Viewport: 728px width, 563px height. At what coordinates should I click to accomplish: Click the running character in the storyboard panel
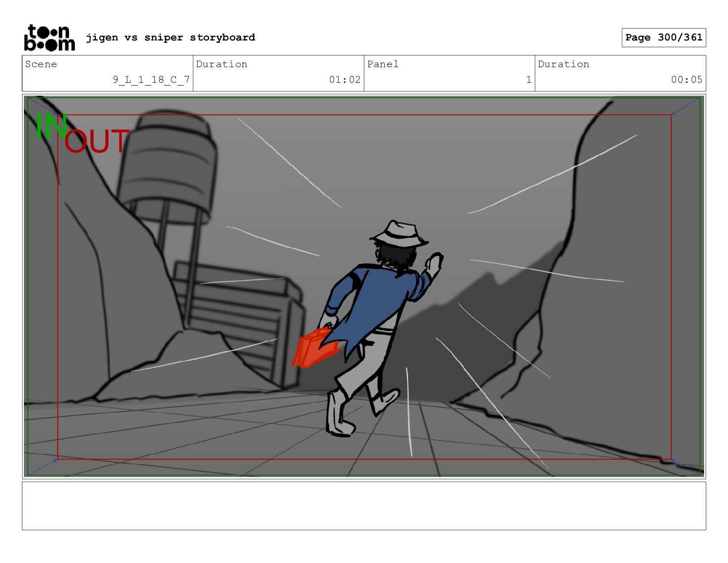click(368, 328)
